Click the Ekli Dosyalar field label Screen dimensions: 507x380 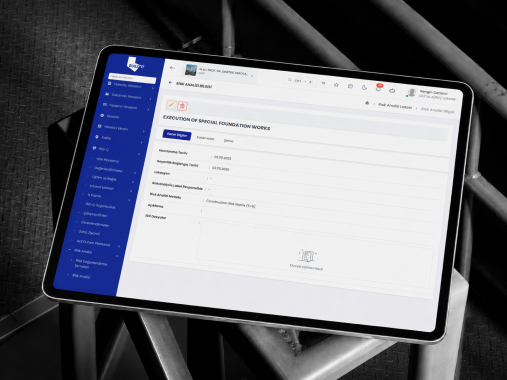pyautogui.click(x=156, y=217)
